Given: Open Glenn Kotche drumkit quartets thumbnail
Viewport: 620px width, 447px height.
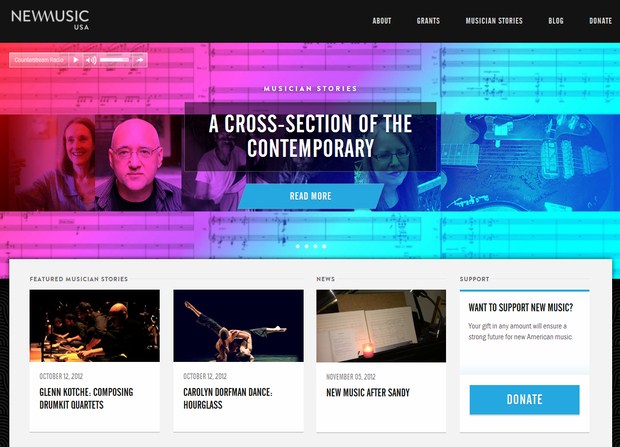Looking at the screenshot, I should [x=95, y=326].
